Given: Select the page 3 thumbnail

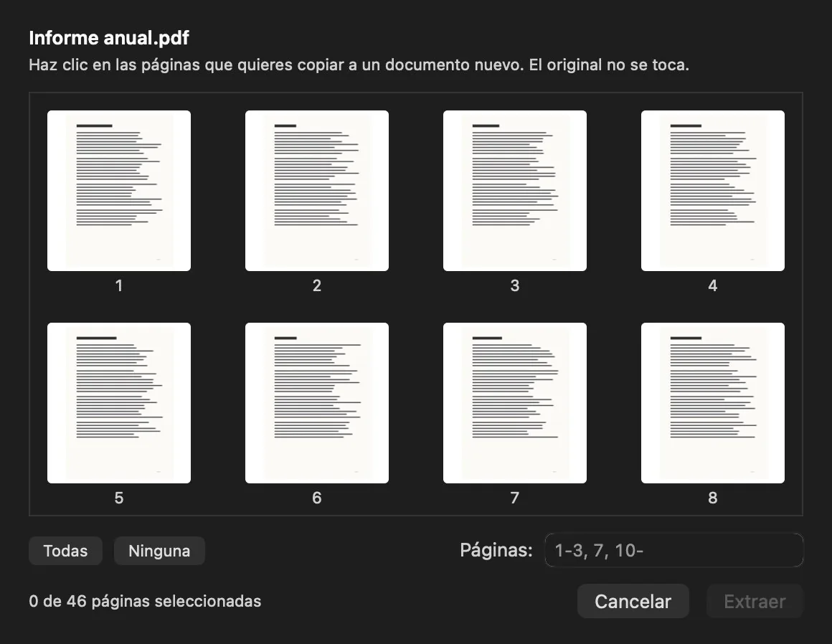Looking at the screenshot, I should coord(515,191).
